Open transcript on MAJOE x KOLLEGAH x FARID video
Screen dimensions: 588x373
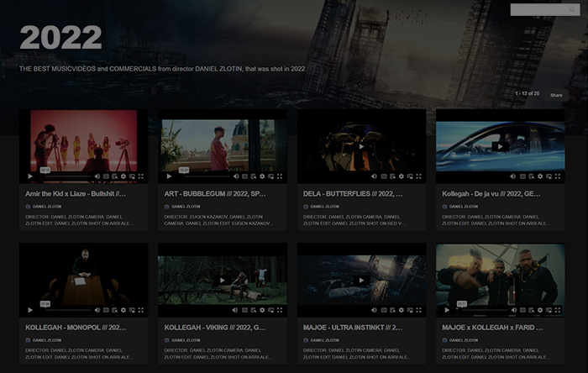point(532,310)
